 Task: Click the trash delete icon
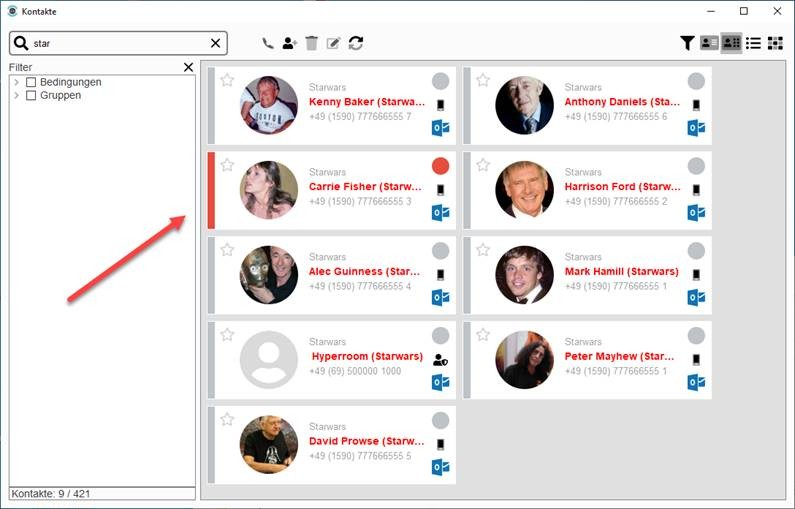(x=311, y=44)
